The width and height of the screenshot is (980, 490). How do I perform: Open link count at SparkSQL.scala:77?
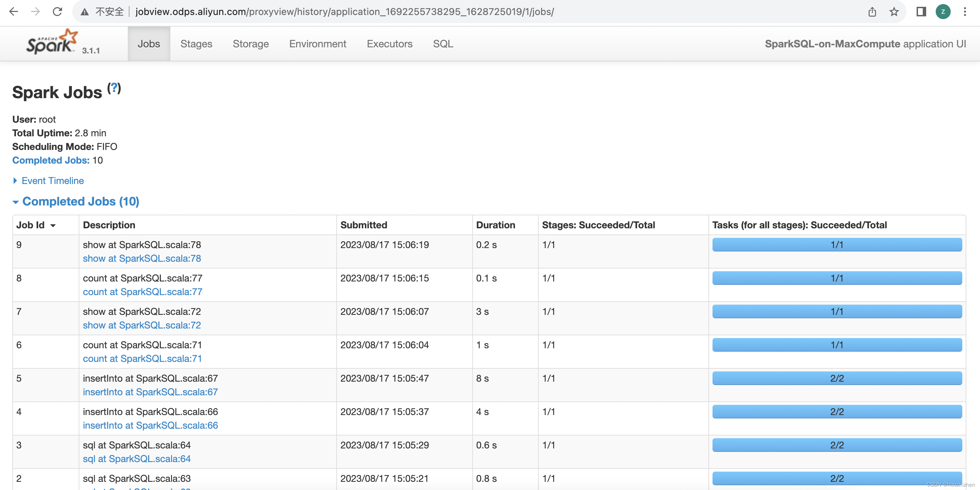tap(143, 292)
